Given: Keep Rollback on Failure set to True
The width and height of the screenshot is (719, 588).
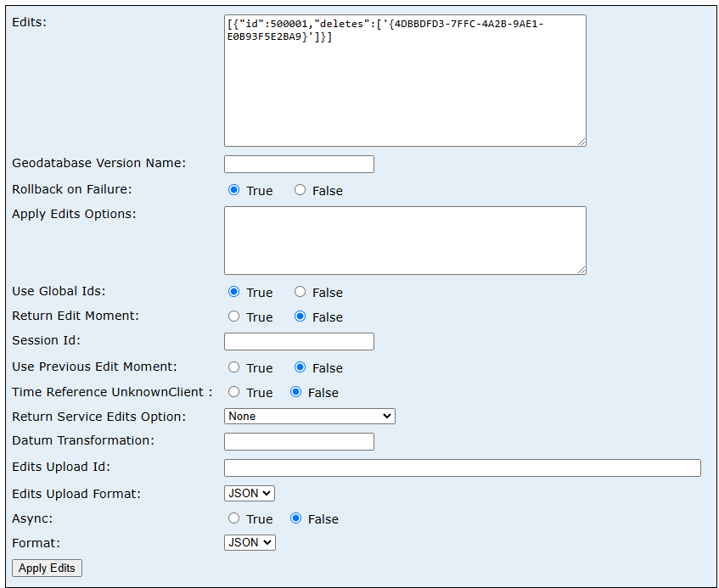Looking at the screenshot, I should click(x=233, y=190).
